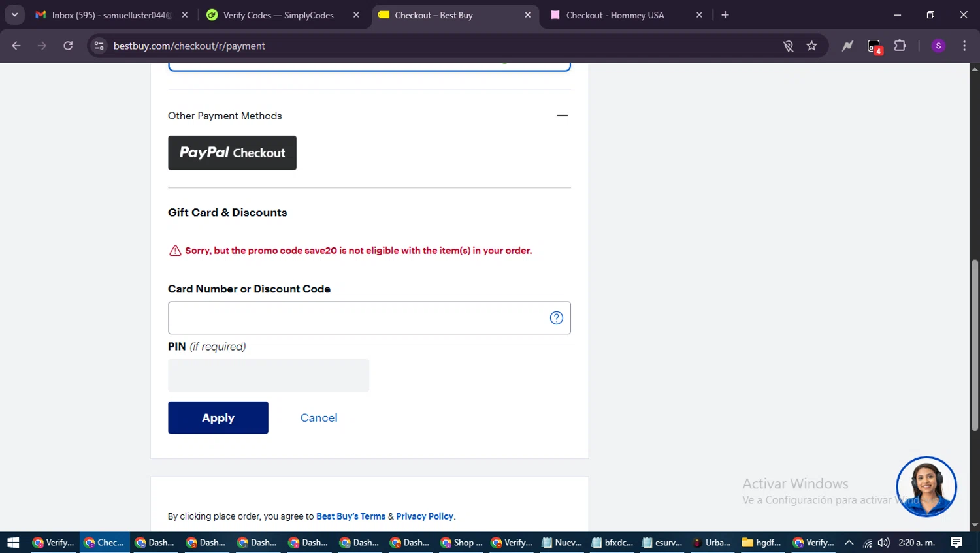Click the Gift Card & Discounts heading
The image size is (980, 553).
click(x=227, y=212)
